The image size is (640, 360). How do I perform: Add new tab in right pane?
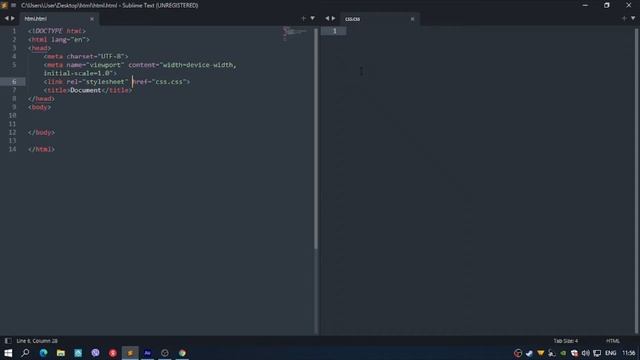[624, 18]
